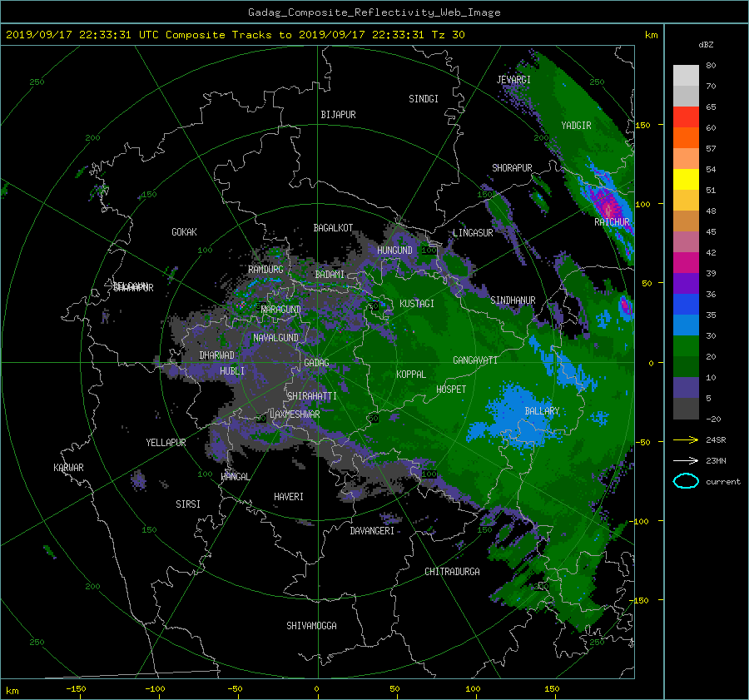The image size is (749, 700).
Task: Click the LAXMESHWAR city label
Action: pos(295,415)
